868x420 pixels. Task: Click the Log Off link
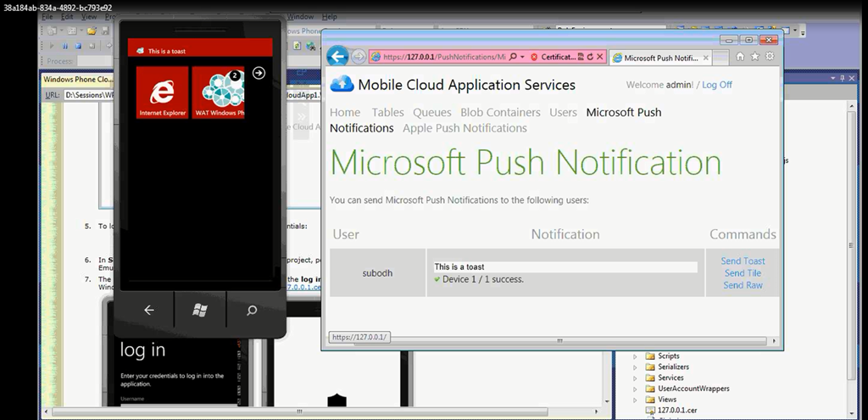coord(717,85)
